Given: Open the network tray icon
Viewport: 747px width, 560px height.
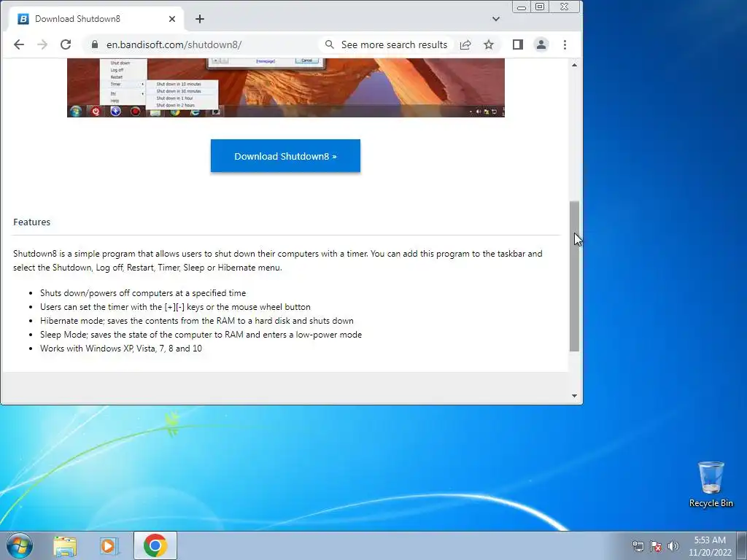Looking at the screenshot, I should [638, 546].
